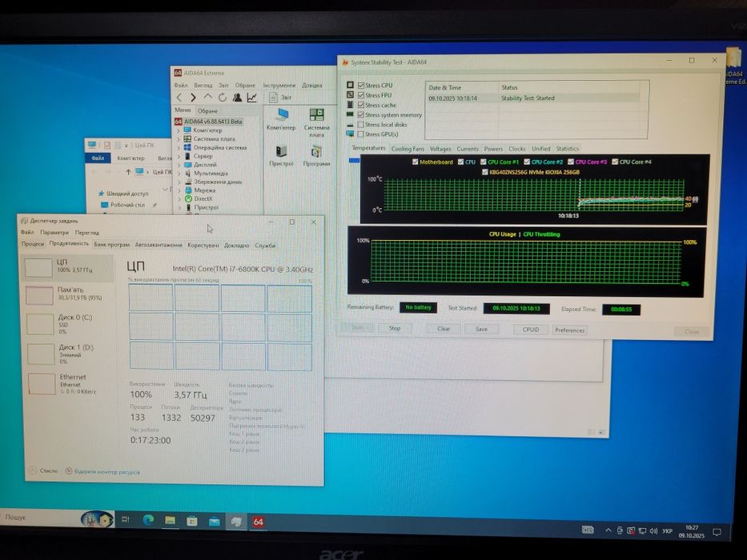Select Диск 0 (C:) in Task Manager
Screen dimensions: 747x560
click(67, 323)
